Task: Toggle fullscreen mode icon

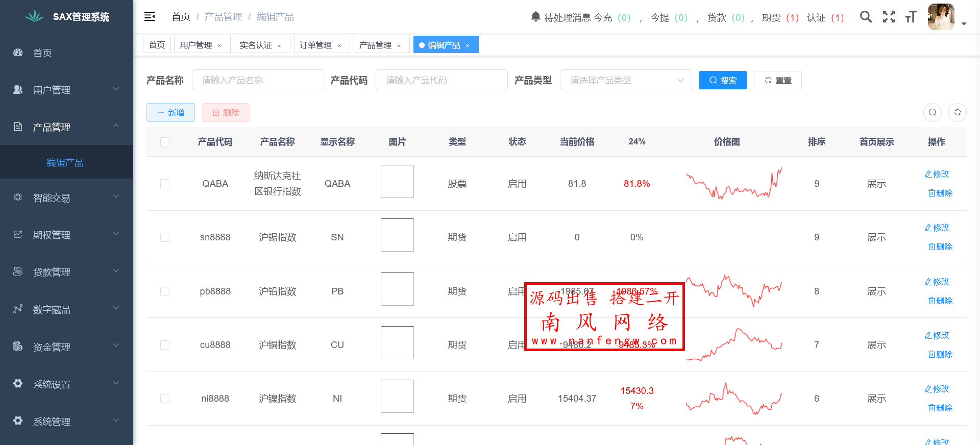Action: [889, 17]
